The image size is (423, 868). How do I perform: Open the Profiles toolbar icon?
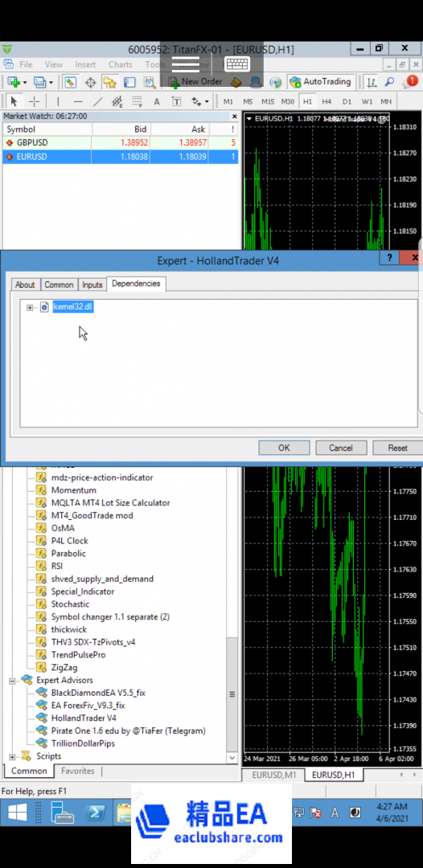39,82
